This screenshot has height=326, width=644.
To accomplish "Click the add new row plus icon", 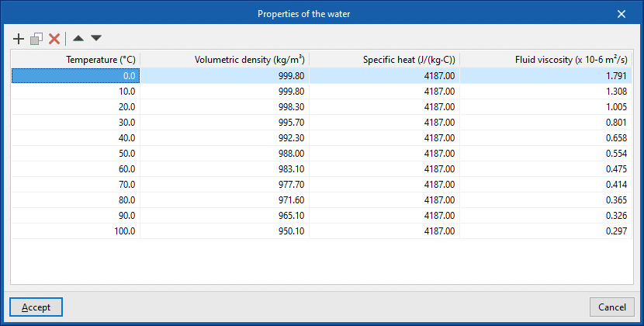I will [x=19, y=38].
